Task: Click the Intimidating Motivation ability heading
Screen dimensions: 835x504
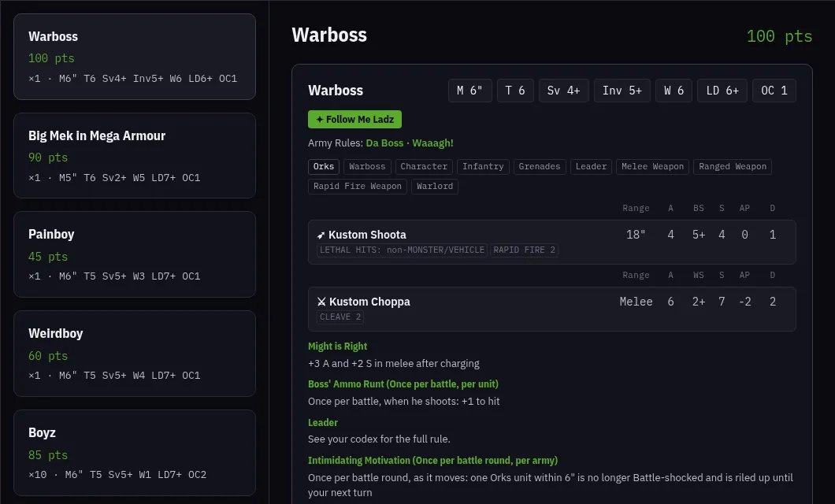Action: coord(433,461)
